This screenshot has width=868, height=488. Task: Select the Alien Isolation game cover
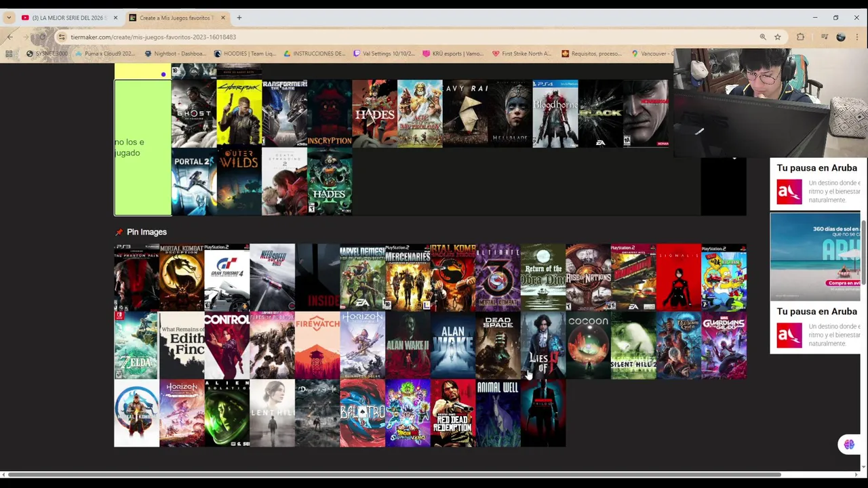pyautogui.click(x=227, y=413)
